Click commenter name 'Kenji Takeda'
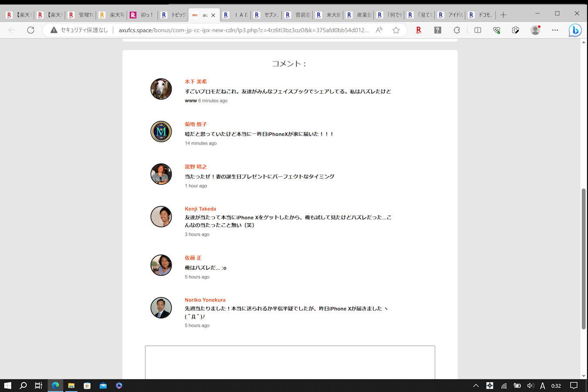 200,209
